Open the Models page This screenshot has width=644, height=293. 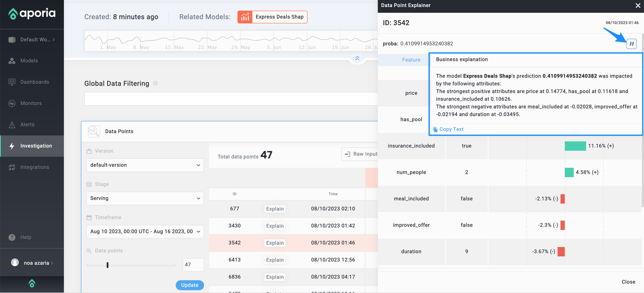(x=29, y=61)
